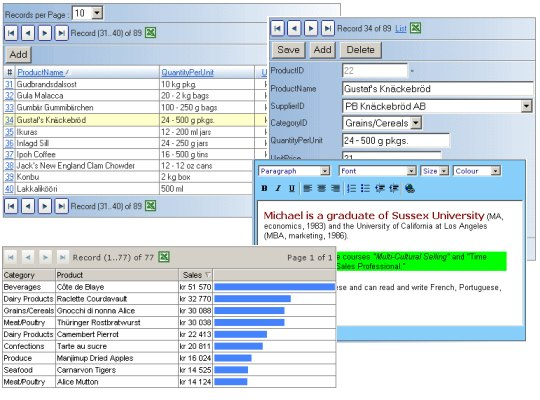Show last record in the product detail form
Viewport: 540px width, 400px height.
(328, 28)
